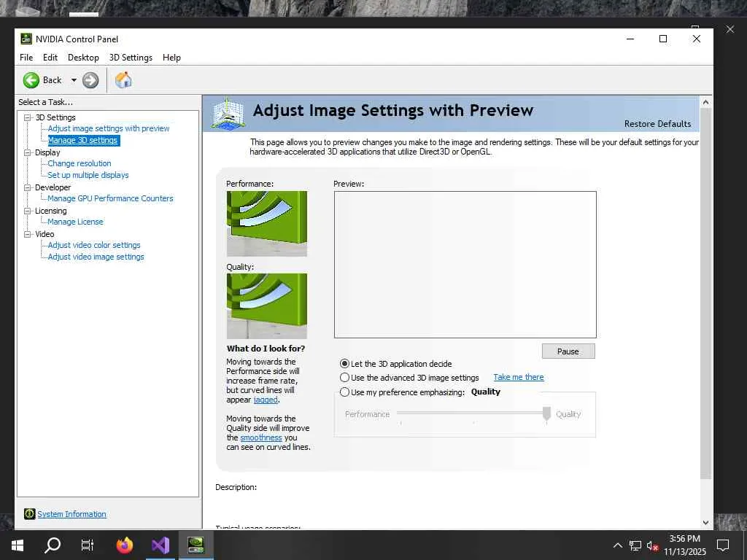Viewport: 747px width, 560px height.
Task: Pause the 3D preview
Action: (x=568, y=351)
